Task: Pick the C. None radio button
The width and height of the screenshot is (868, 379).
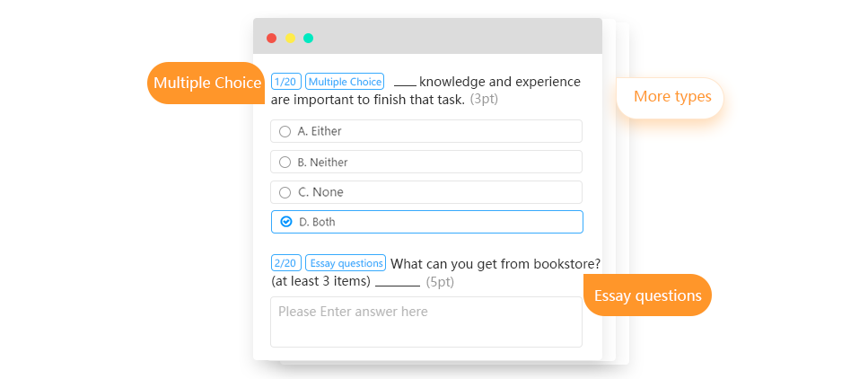Action: (285, 192)
